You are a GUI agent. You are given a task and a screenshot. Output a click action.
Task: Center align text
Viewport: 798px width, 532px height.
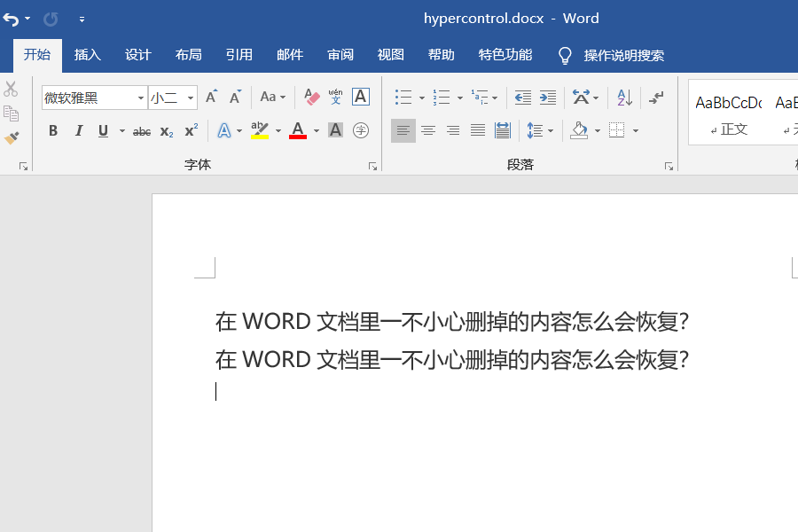pos(428,131)
